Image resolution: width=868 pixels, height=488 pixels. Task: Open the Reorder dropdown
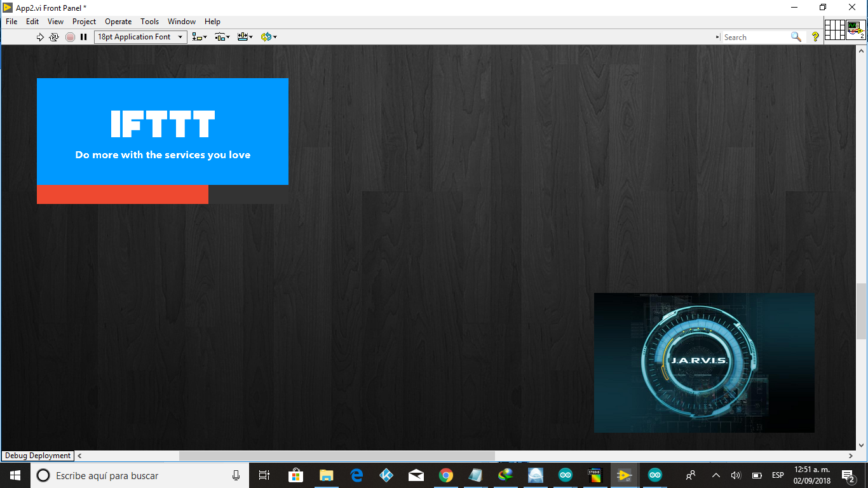pyautogui.click(x=268, y=37)
